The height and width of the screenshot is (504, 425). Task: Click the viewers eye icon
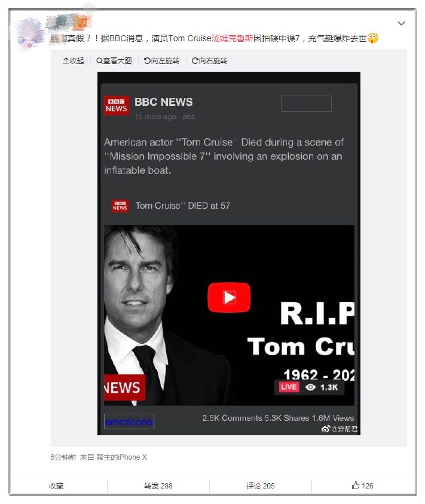pos(310,387)
